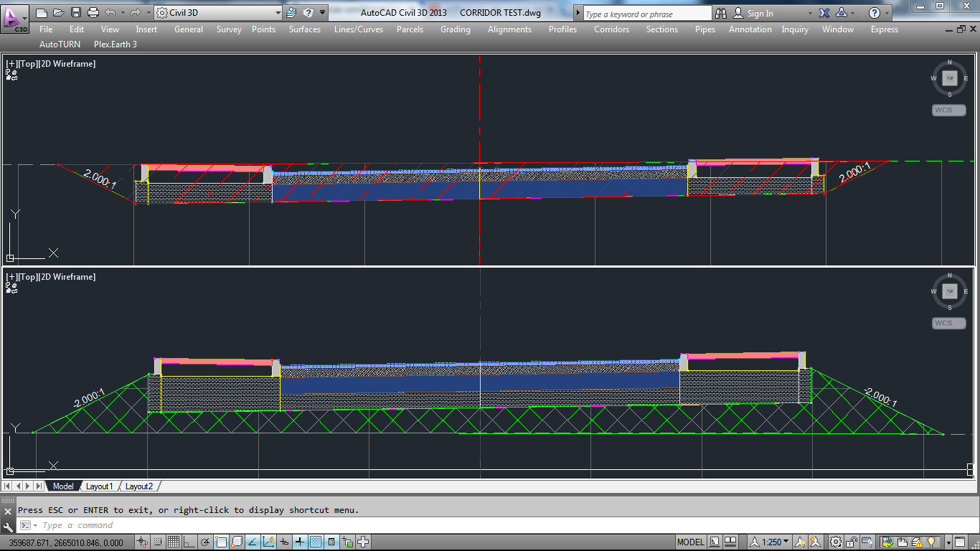The width and height of the screenshot is (980, 551).
Task: Open Quick View Layouts in status bar
Action: (x=715, y=542)
